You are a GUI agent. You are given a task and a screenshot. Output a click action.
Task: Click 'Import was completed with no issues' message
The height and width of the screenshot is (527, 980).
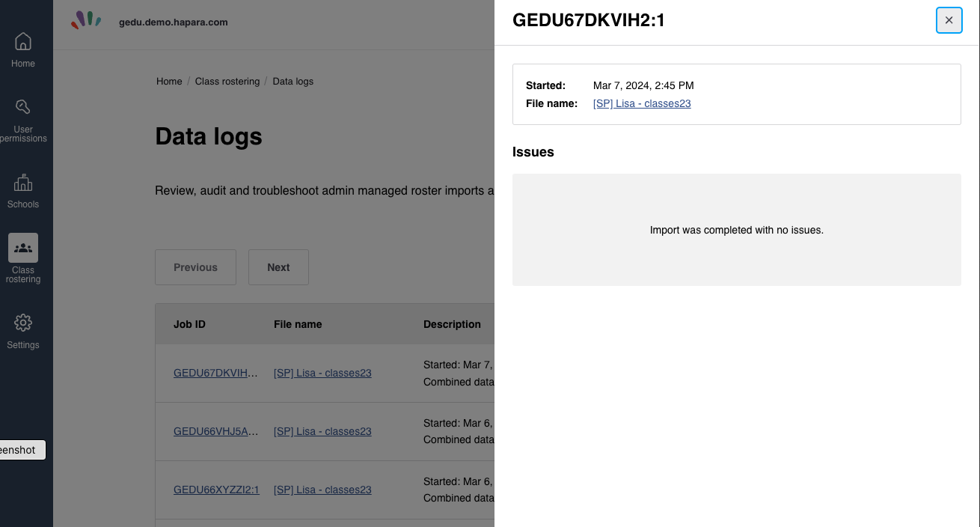(x=737, y=230)
